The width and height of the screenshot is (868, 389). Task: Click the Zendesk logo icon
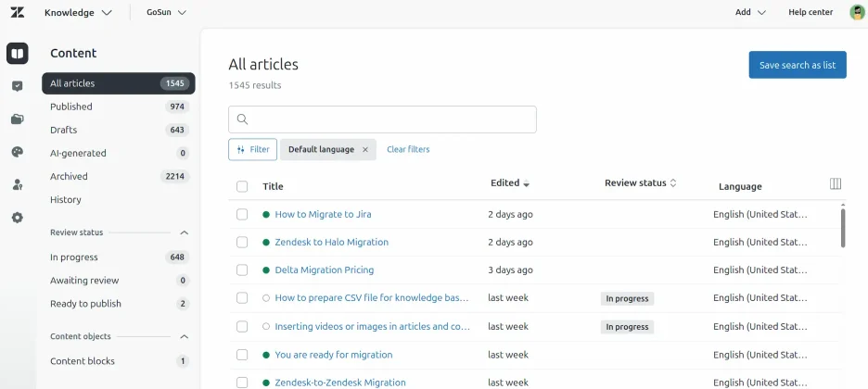tap(18, 12)
